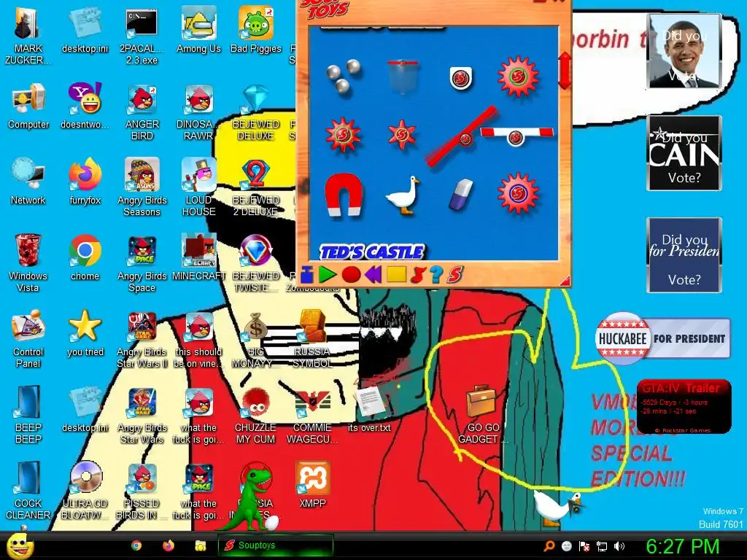Click the red record circle in Souptoys toolbar
The width and height of the screenshot is (747, 560).
[351, 275]
